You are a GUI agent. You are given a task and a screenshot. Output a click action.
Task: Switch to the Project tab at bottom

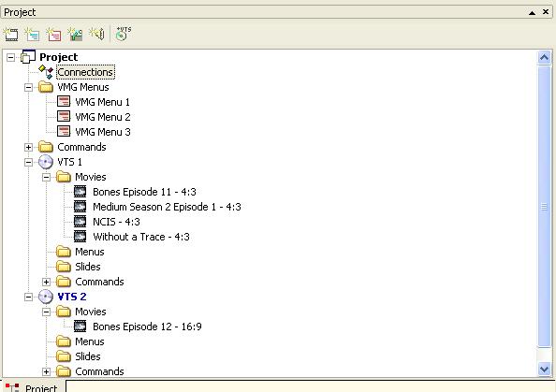pos(34,386)
